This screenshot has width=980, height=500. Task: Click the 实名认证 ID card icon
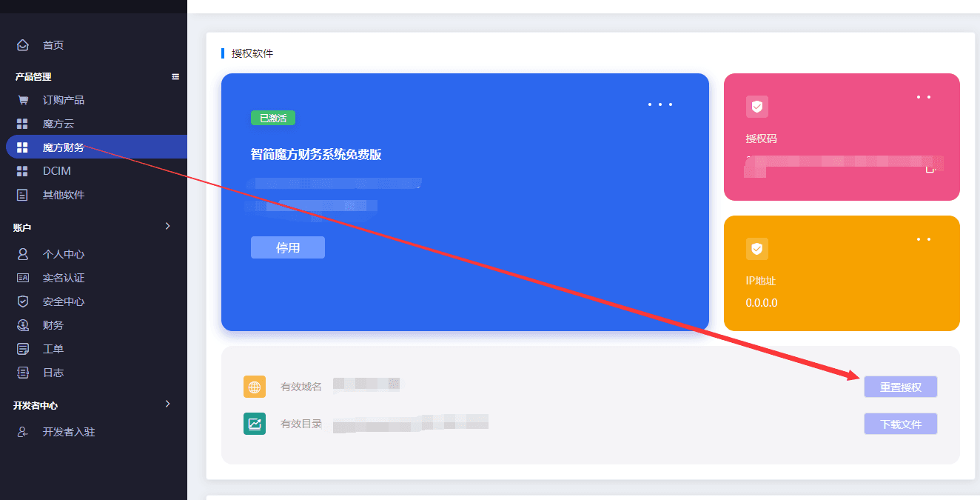[x=23, y=278]
